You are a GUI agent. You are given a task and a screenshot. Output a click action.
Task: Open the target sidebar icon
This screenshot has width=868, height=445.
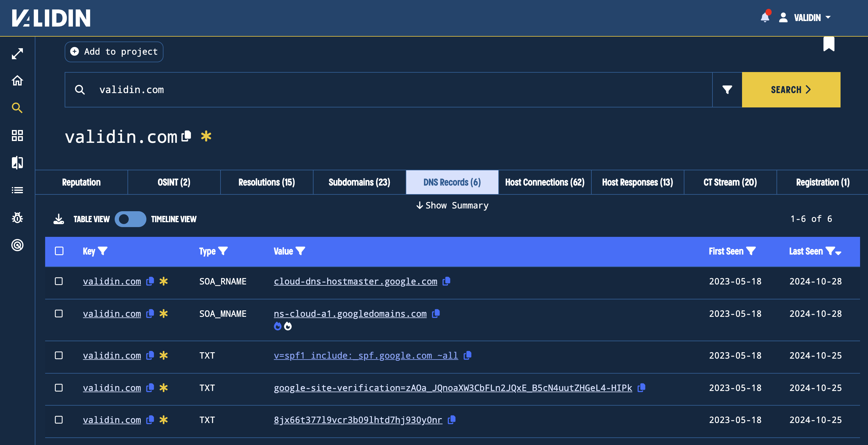tap(17, 245)
